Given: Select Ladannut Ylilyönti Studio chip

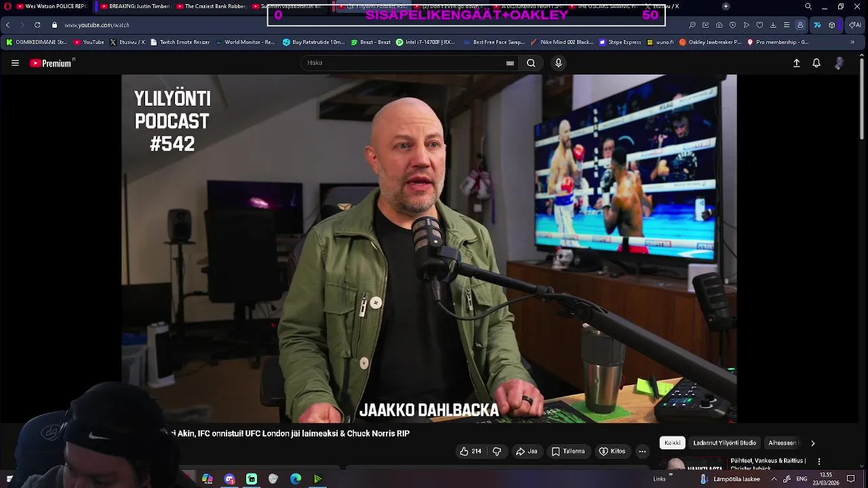Looking at the screenshot, I should [724, 443].
